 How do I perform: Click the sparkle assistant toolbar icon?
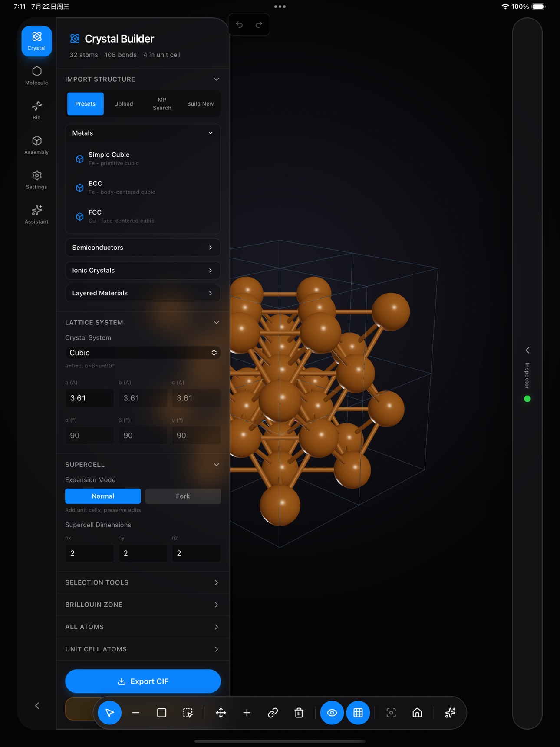tap(450, 713)
